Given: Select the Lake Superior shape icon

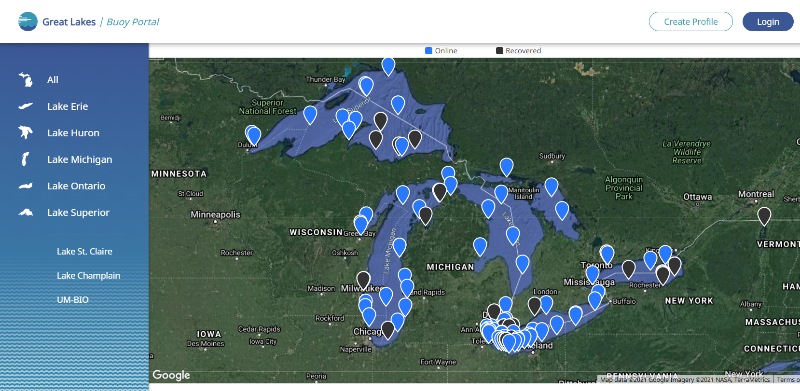Looking at the screenshot, I should [26, 212].
